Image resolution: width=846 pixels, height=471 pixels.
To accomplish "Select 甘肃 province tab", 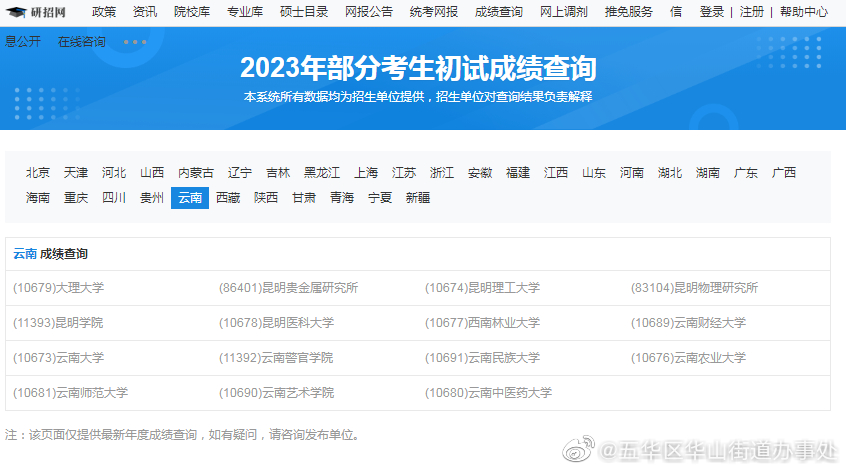I will coord(304,198).
